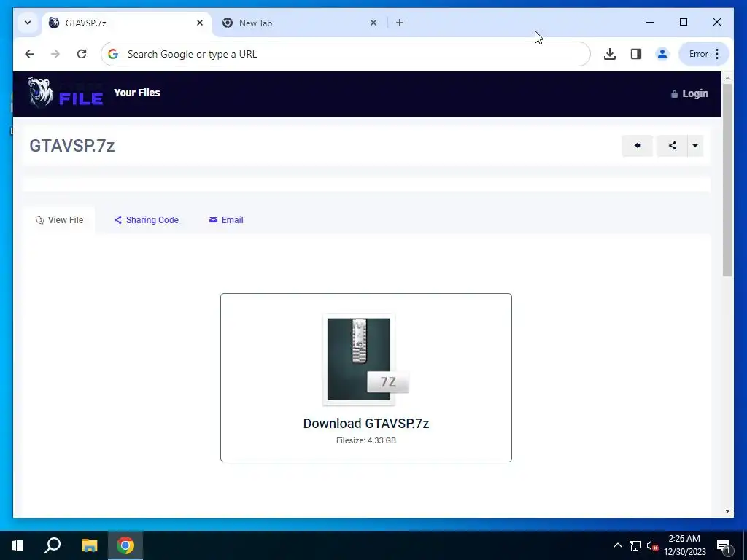Screen dimensions: 747x560
Task: Click the back arrow button beside GTAVSP.7z
Action: pyautogui.click(x=637, y=146)
